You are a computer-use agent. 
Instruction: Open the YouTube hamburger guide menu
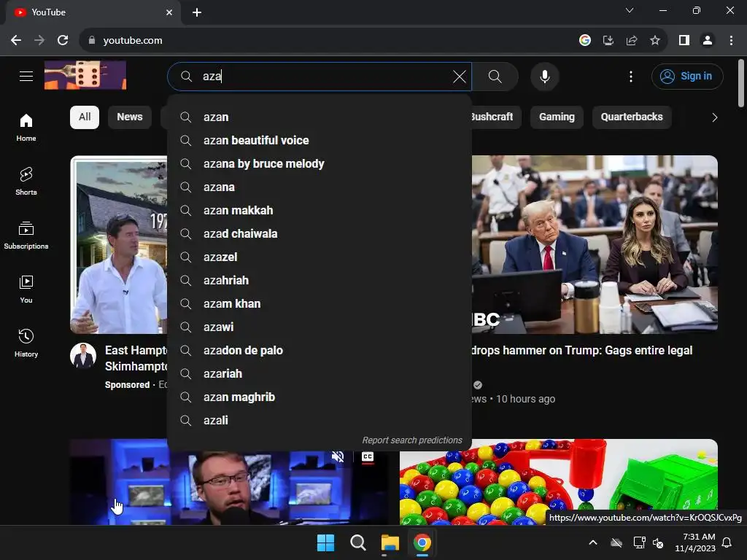coord(26,76)
